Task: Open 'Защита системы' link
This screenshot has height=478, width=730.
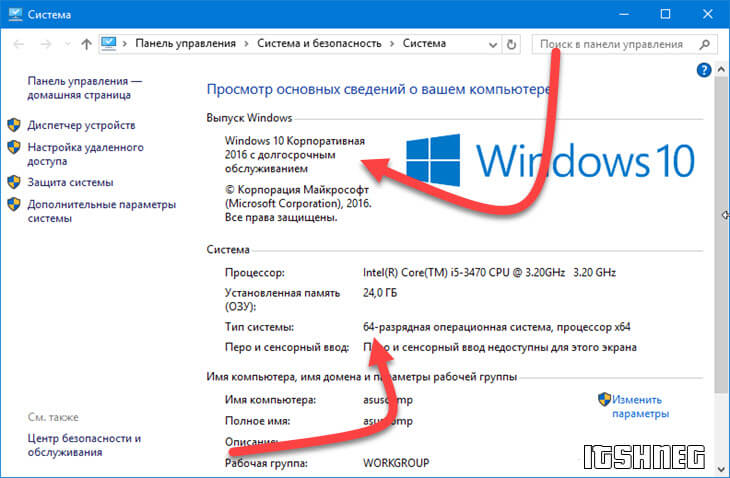Action: 70,182
